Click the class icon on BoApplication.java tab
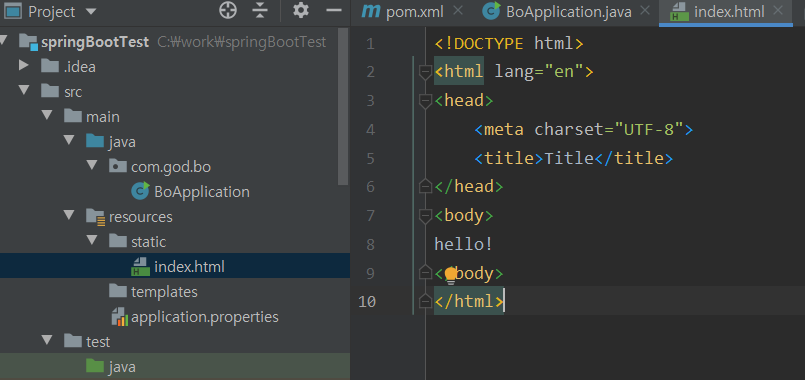The image size is (805, 380). (491, 11)
